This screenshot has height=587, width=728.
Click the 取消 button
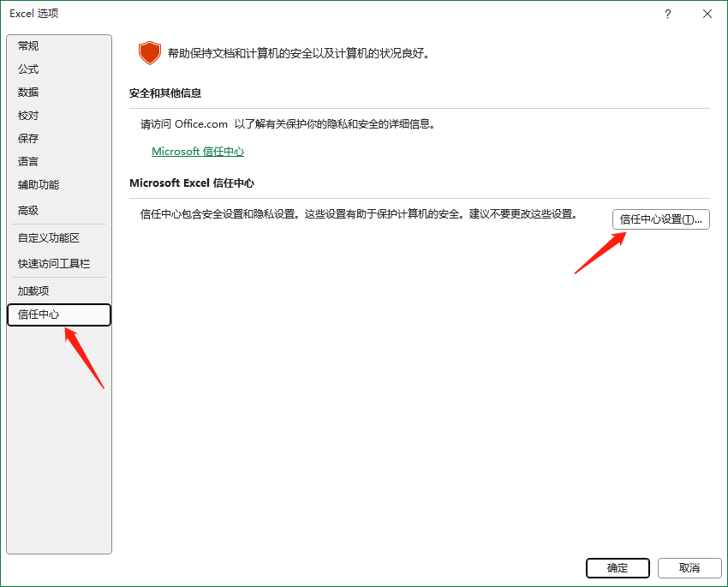pyautogui.click(x=689, y=568)
